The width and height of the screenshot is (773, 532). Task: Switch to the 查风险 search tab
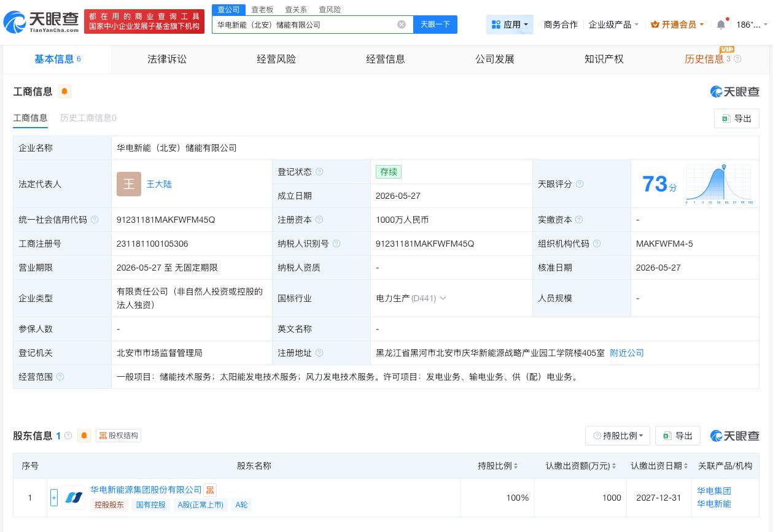click(330, 9)
